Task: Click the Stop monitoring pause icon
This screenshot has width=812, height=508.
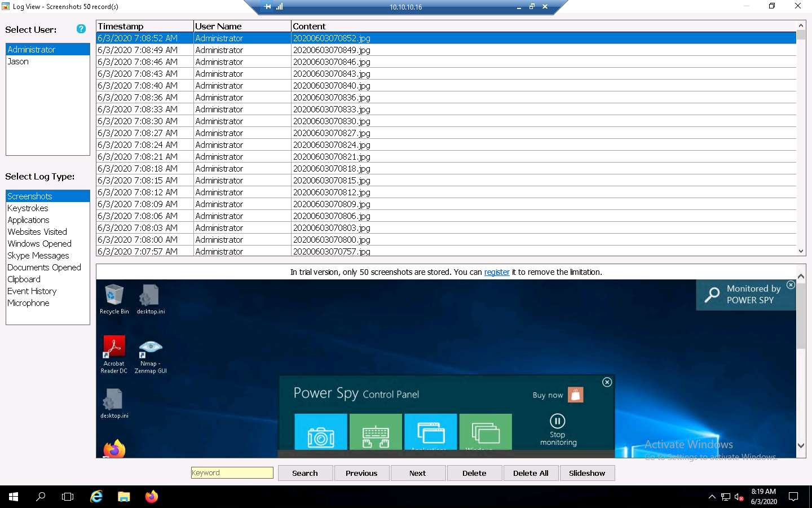Action: point(557,421)
